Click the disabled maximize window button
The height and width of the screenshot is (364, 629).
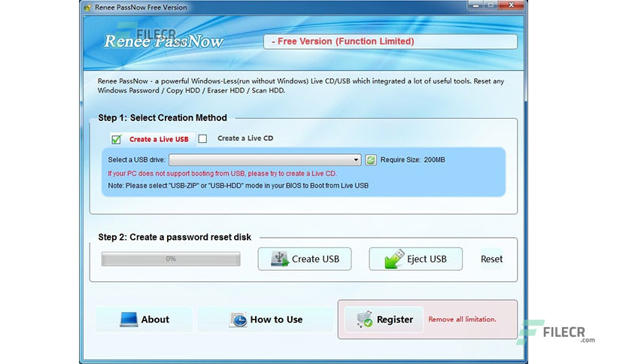click(x=491, y=5)
